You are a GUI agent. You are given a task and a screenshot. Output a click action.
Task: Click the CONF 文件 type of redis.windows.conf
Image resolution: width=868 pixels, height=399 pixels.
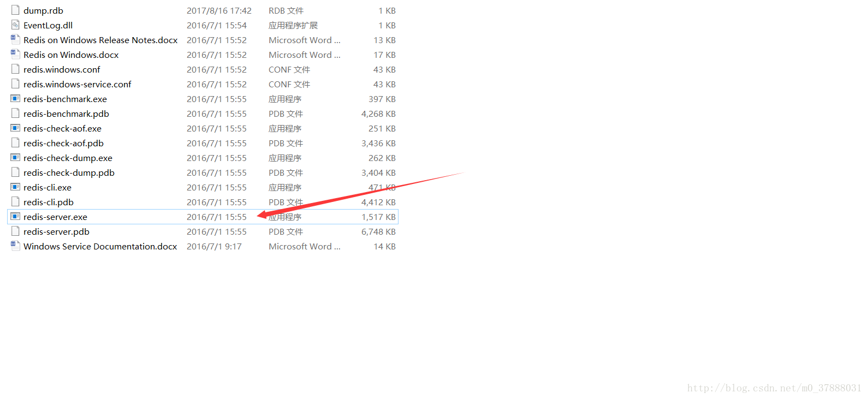pyautogui.click(x=289, y=70)
